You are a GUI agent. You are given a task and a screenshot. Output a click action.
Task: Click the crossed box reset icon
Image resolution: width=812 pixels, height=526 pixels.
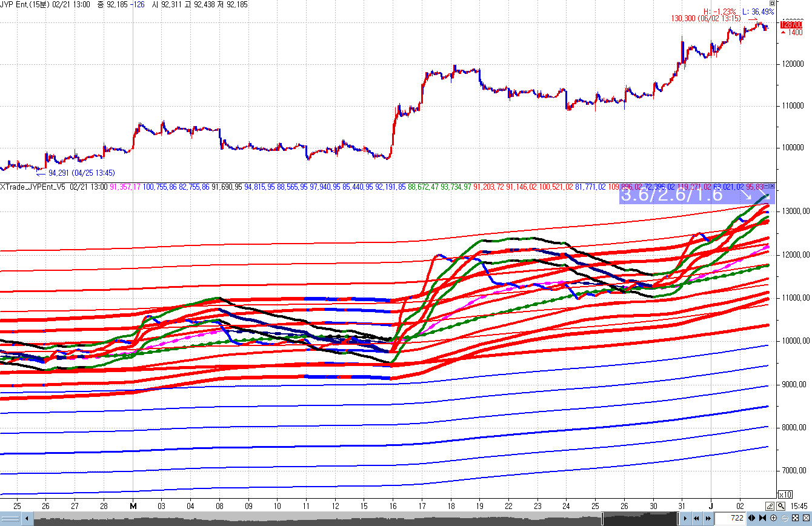[x=805, y=518]
